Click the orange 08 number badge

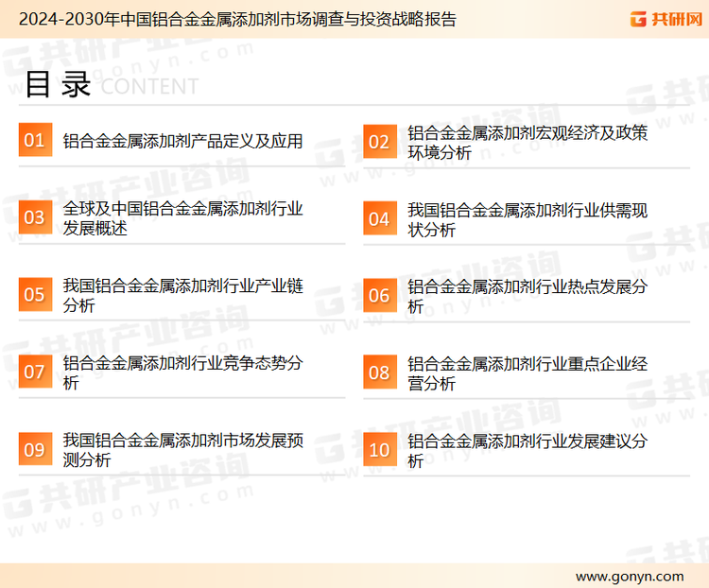(x=380, y=372)
